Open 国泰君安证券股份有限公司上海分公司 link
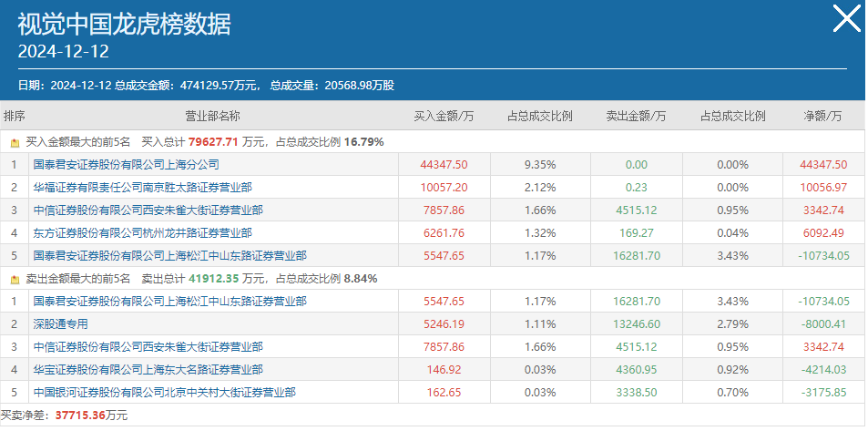The width and height of the screenshot is (868, 431). pyautogui.click(x=127, y=165)
